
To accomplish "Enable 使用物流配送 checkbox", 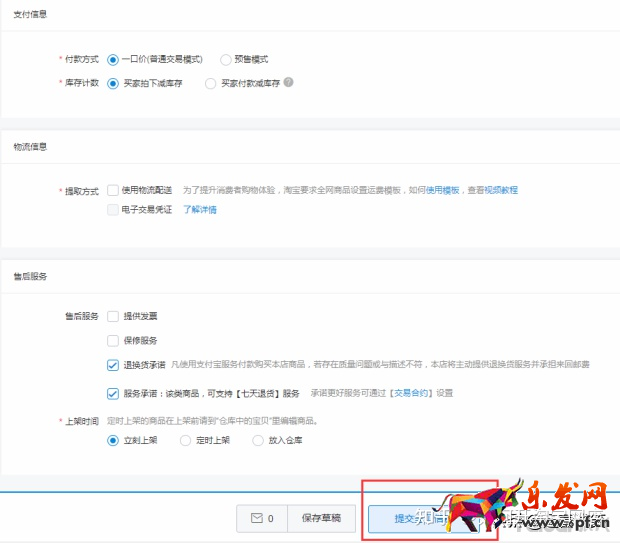I will (113, 190).
